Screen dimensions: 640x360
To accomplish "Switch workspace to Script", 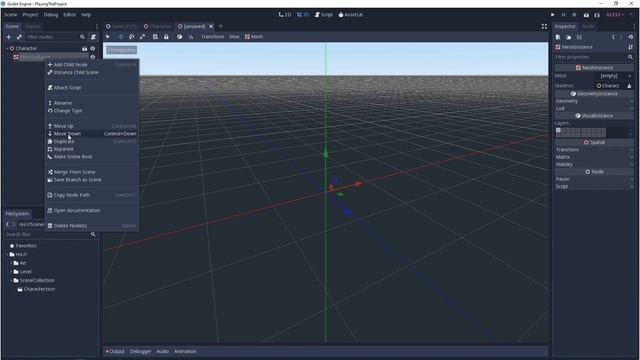I will coord(324,15).
